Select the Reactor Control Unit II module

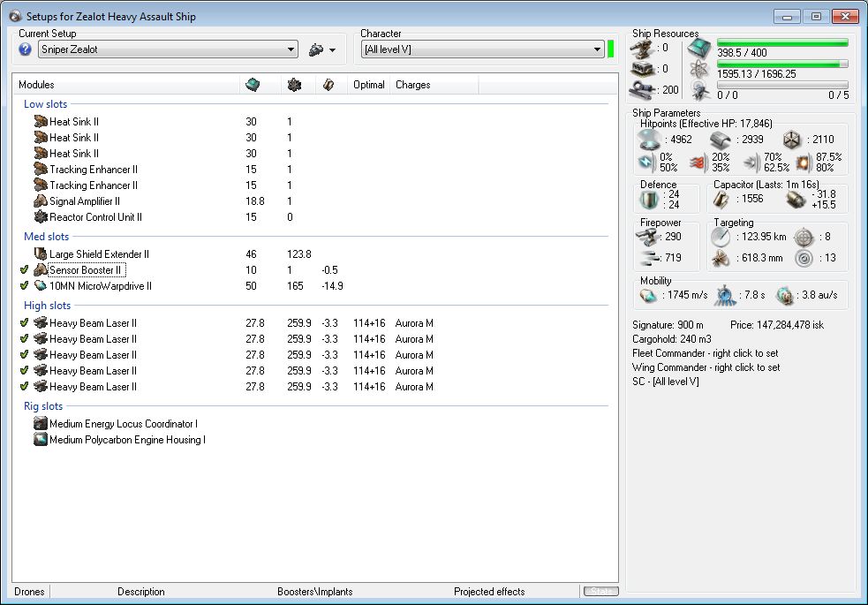click(x=95, y=217)
